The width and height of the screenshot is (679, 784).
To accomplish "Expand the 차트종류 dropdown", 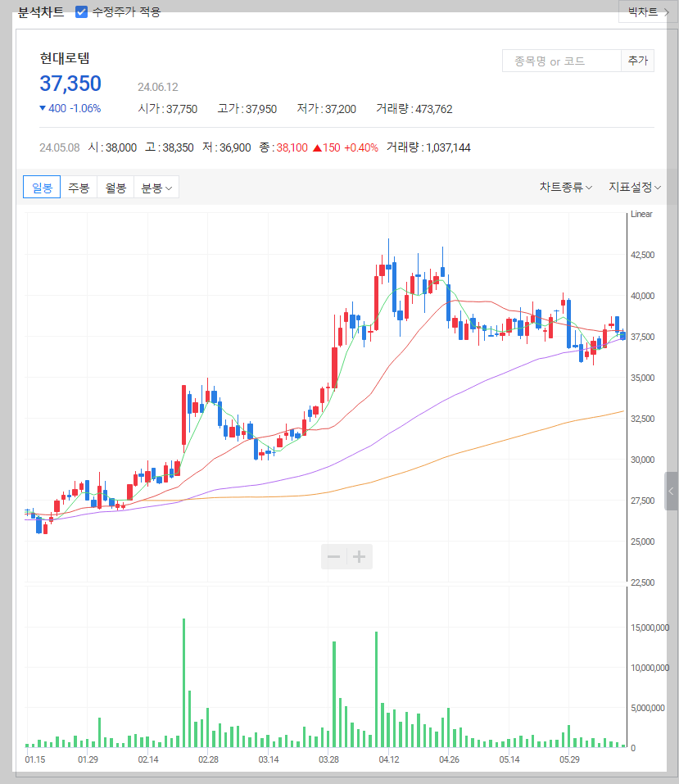I will tap(565, 187).
